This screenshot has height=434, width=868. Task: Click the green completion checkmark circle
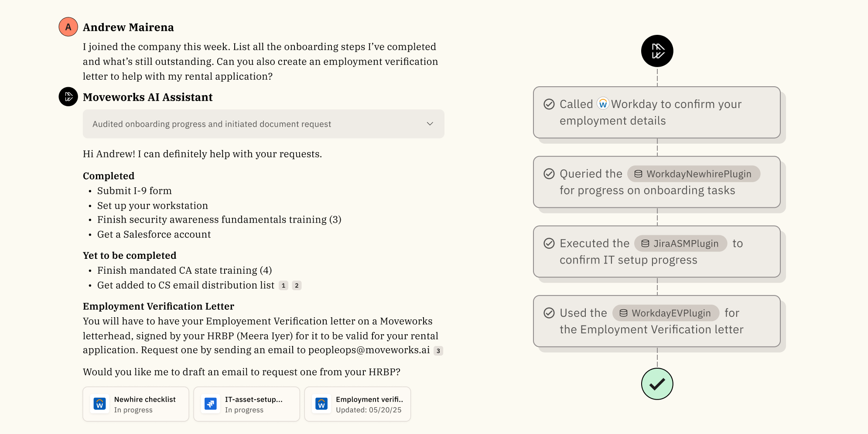tap(657, 384)
